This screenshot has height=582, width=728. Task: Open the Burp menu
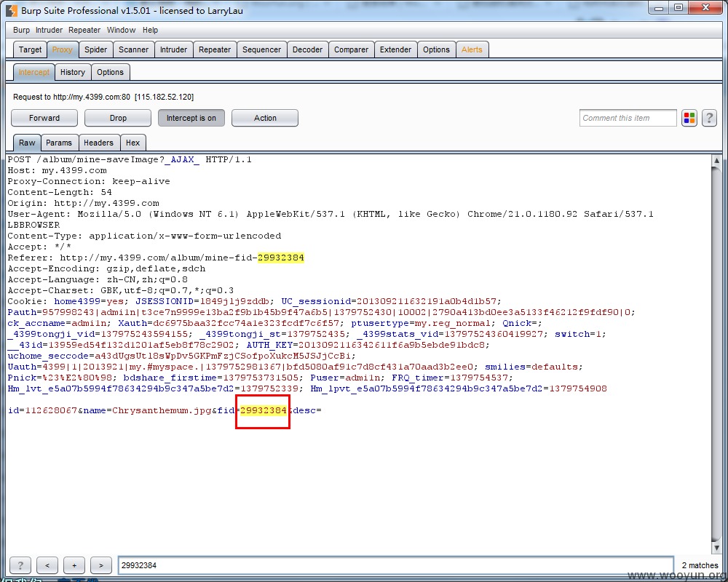(x=21, y=30)
